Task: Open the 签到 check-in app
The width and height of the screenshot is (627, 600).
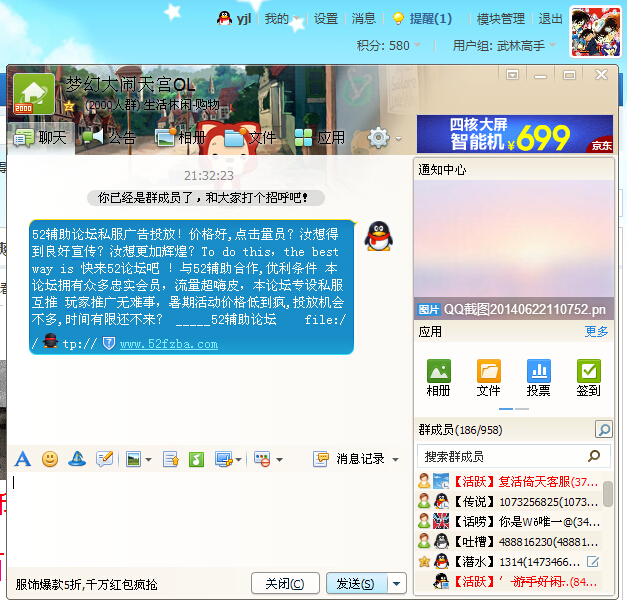Action: point(588,378)
